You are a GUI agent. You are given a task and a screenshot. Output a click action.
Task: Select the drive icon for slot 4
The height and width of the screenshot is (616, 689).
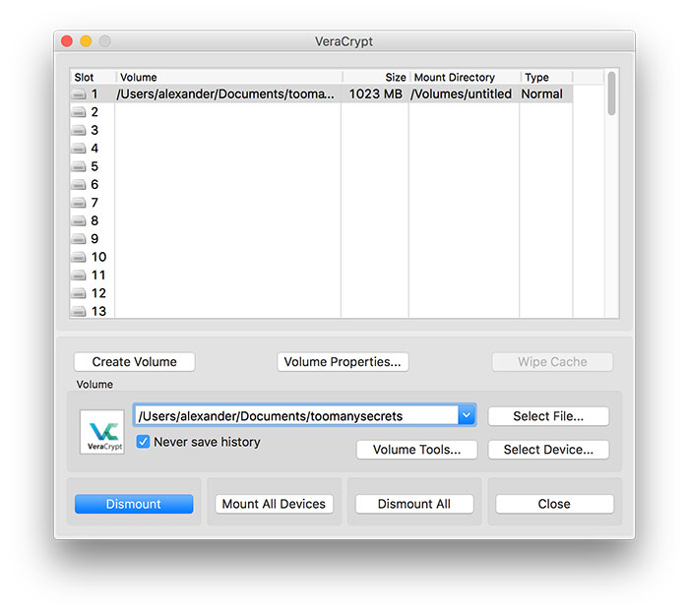(79, 149)
